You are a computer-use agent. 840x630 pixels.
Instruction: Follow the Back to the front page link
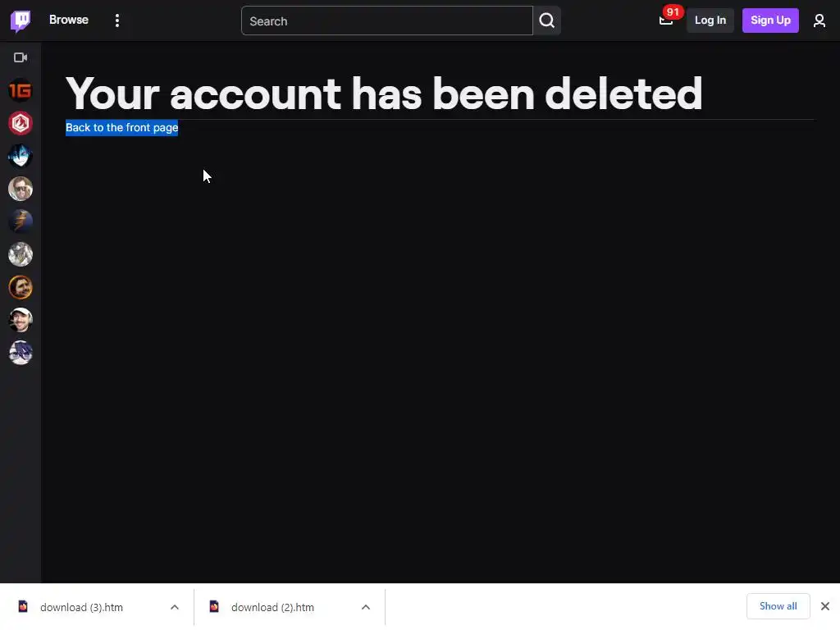click(x=121, y=127)
